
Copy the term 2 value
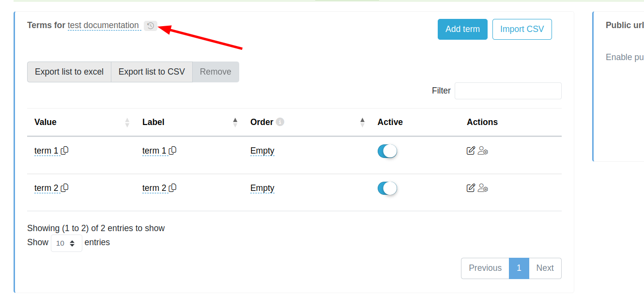pyautogui.click(x=65, y=188)
